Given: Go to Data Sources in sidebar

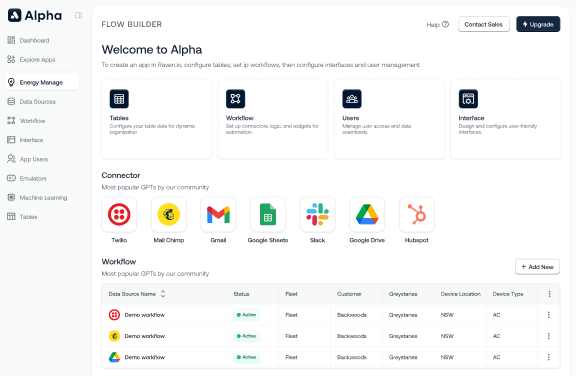Looking at the screenshot, I should [32, 102].
